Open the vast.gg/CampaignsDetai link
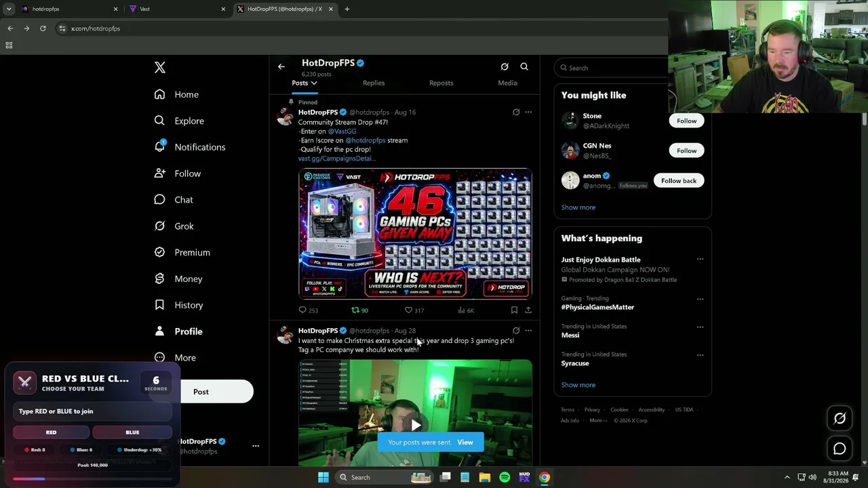The width and height of the screenshot is (868, 488). coord(337,159)
